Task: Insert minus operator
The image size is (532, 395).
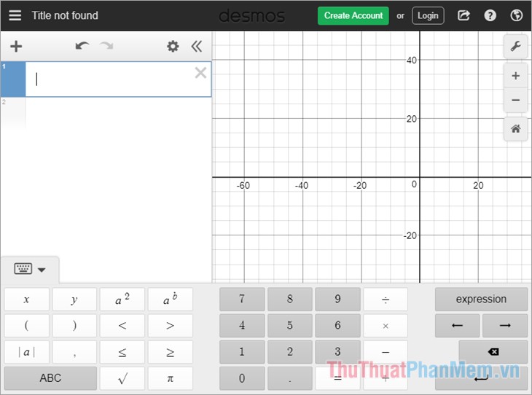Action: 386,352
